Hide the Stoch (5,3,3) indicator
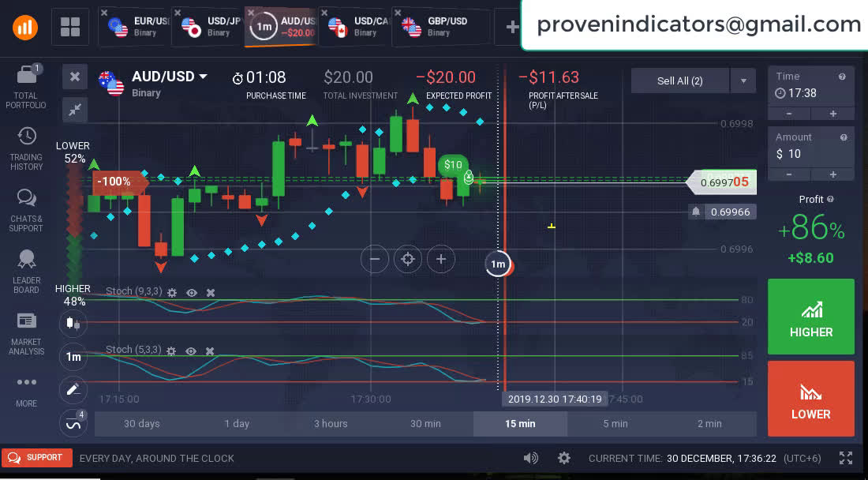 coord(191,351)
